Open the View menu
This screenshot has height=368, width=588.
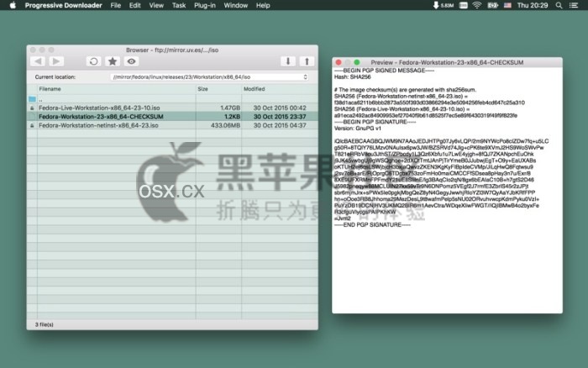[x=156, y=5]
